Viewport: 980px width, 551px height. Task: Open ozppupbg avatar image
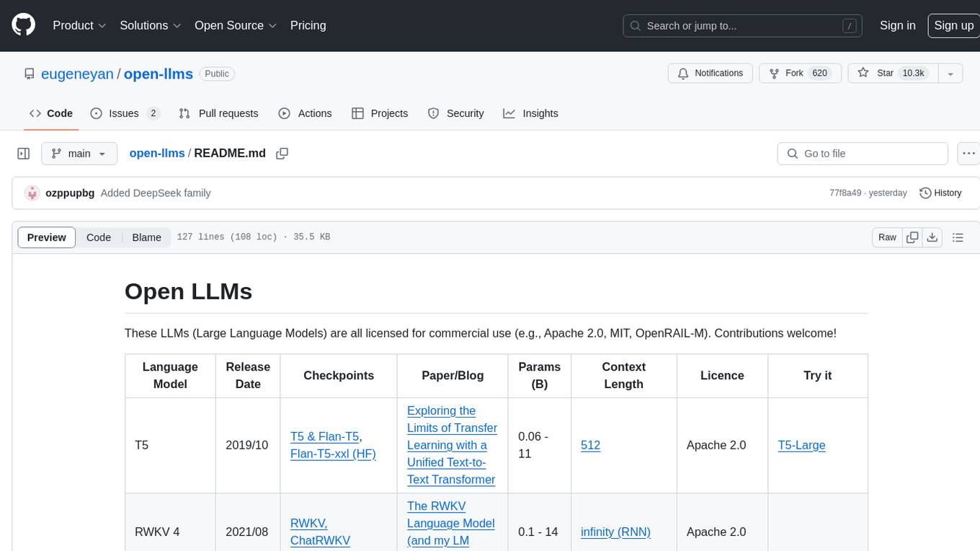(32, 193)
